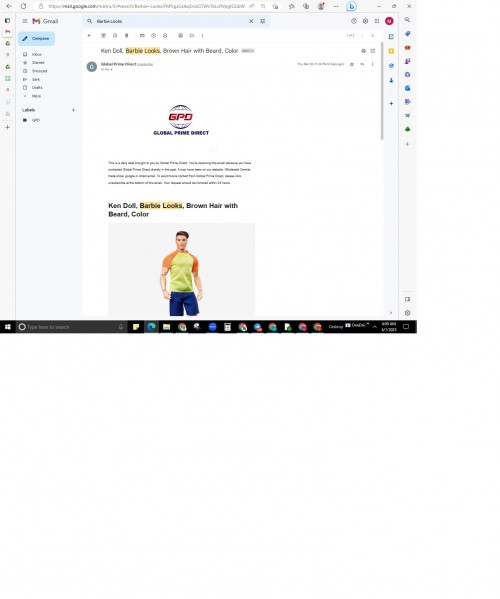This screenshot has height=599, width=500.
Task: Archive this email
Action: click(103, 36)
